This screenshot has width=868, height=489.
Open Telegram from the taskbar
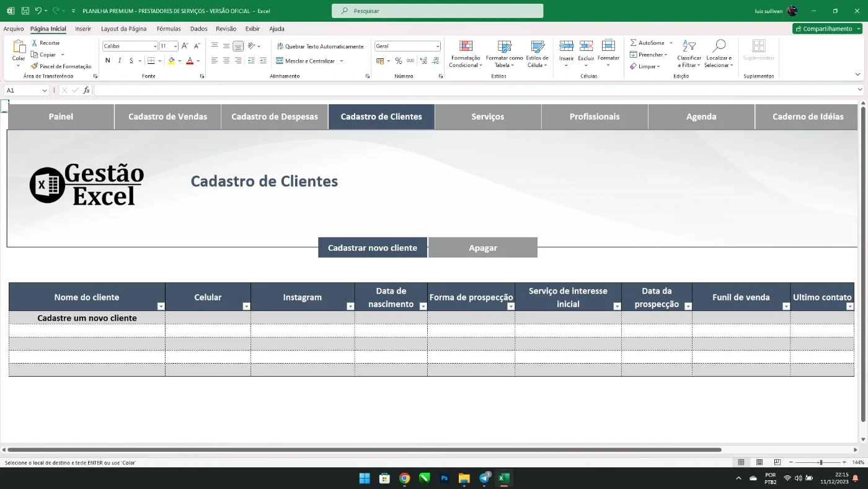pos(484,478)
